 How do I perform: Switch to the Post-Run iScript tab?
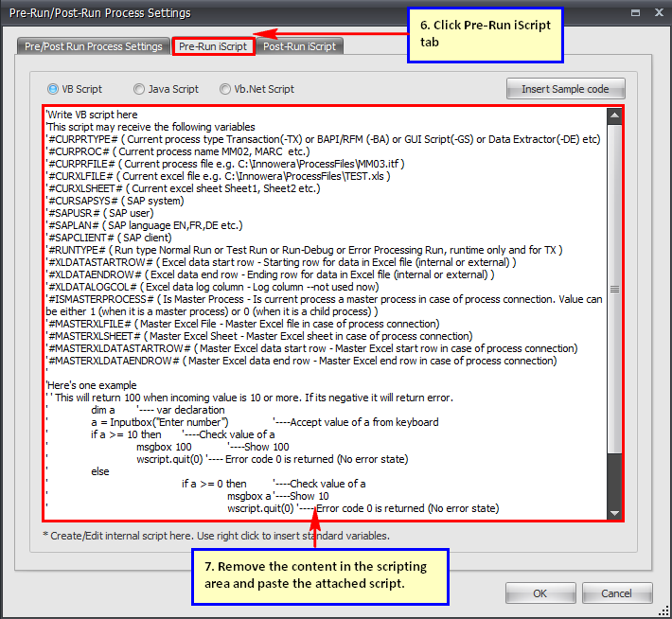pos(300,46)
